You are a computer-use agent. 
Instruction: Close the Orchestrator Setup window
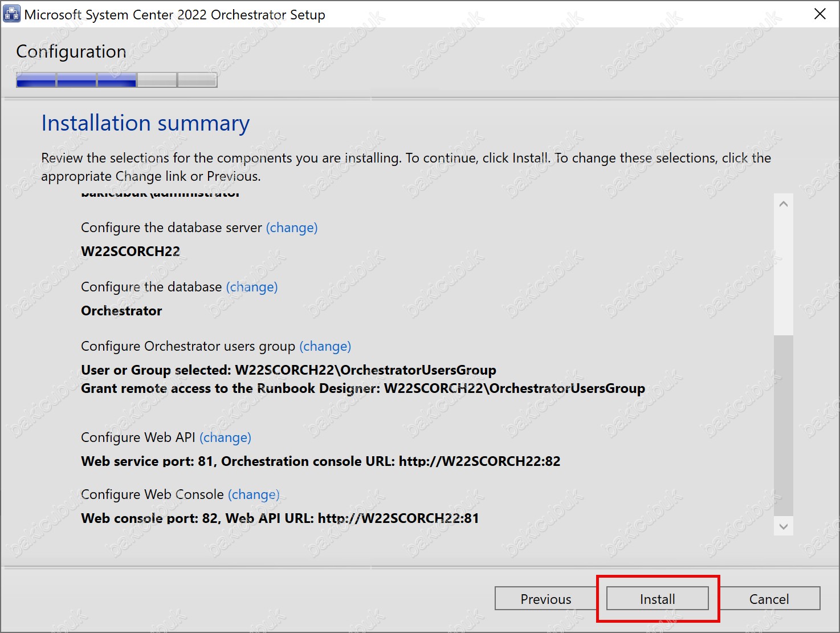tap(820, 14)
